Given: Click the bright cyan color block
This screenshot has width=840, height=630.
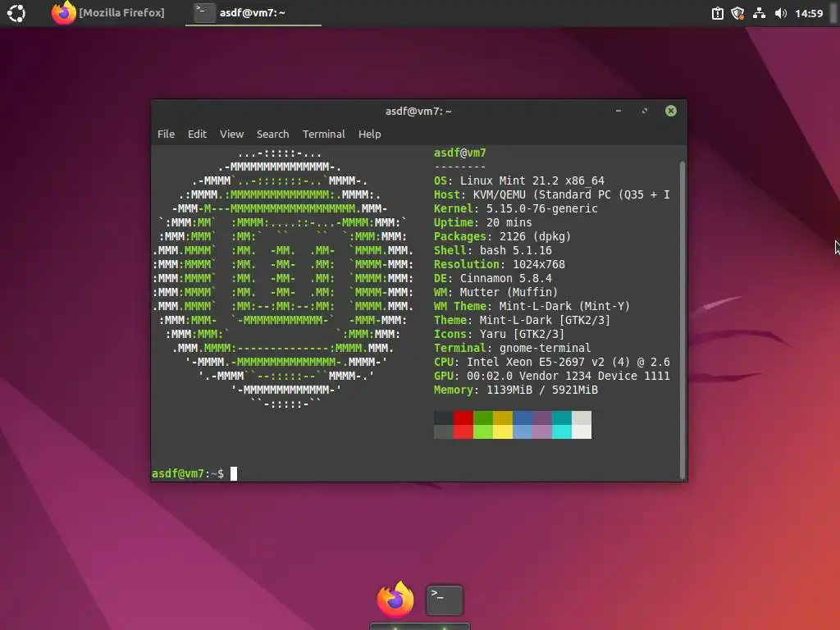Looking at the screenshot, I should (561, 431).
